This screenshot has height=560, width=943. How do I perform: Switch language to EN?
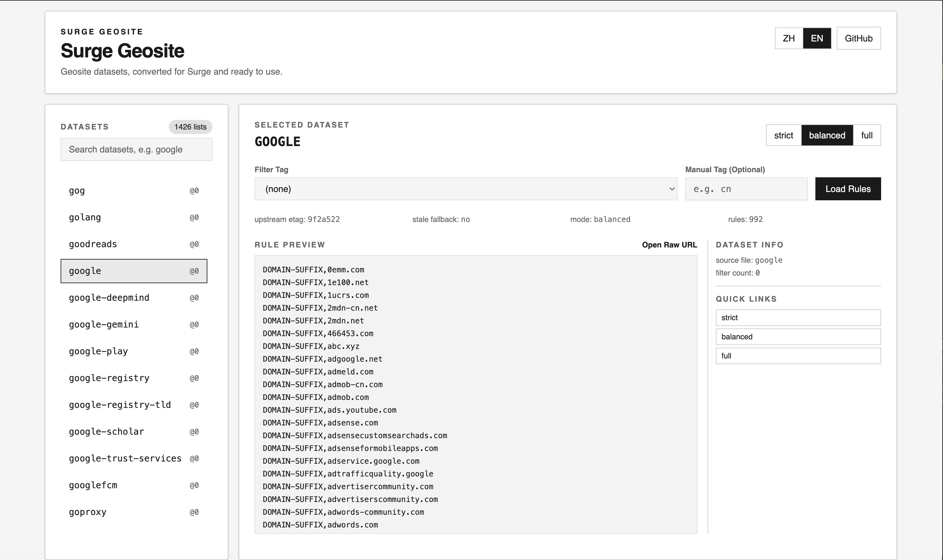pyautogui.click(x=817, y=38)
